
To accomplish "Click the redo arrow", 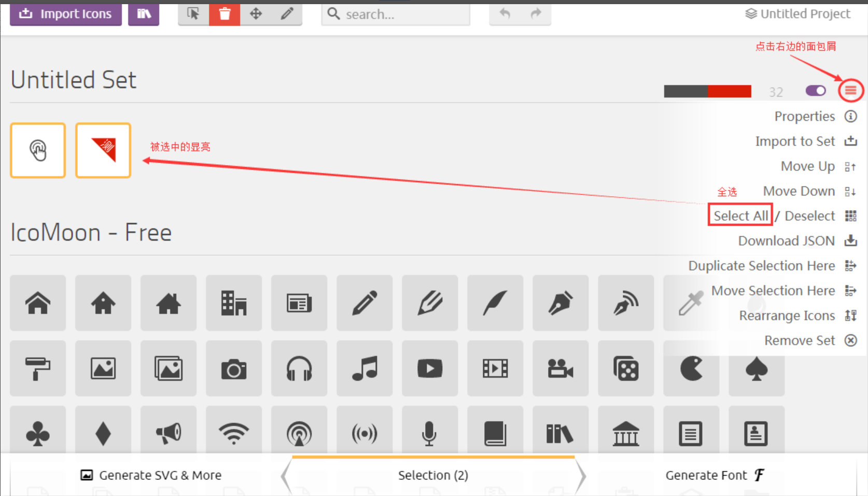I will (x=536, y=14).
